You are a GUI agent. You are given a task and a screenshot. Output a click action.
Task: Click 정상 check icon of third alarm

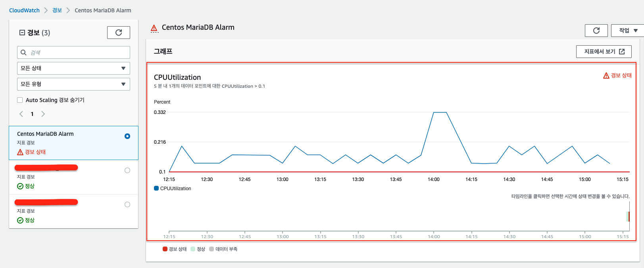pos(20,220)
